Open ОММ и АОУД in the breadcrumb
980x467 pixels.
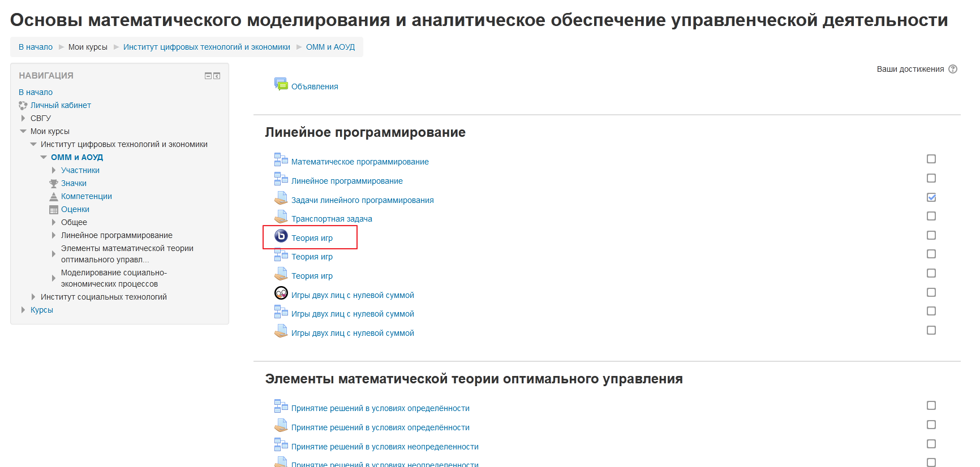[x=330, y=47]
